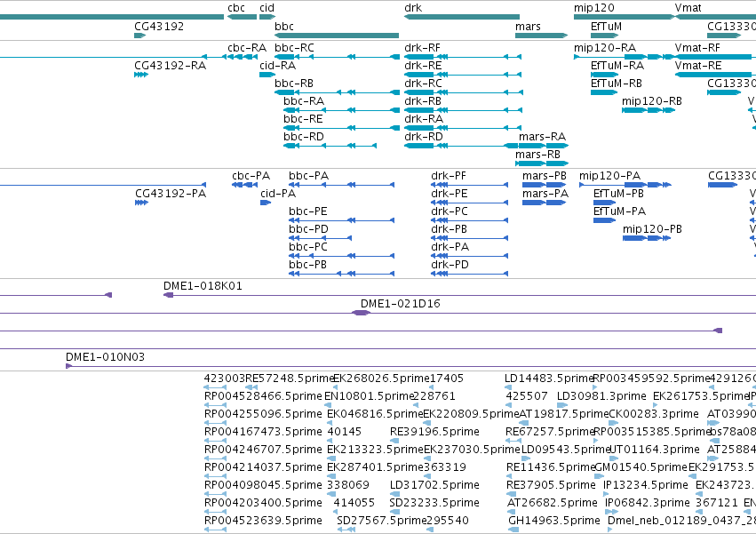Select the cid-PA protein glyph
Viewport: 756px width, 534px height.
point(266,203)
